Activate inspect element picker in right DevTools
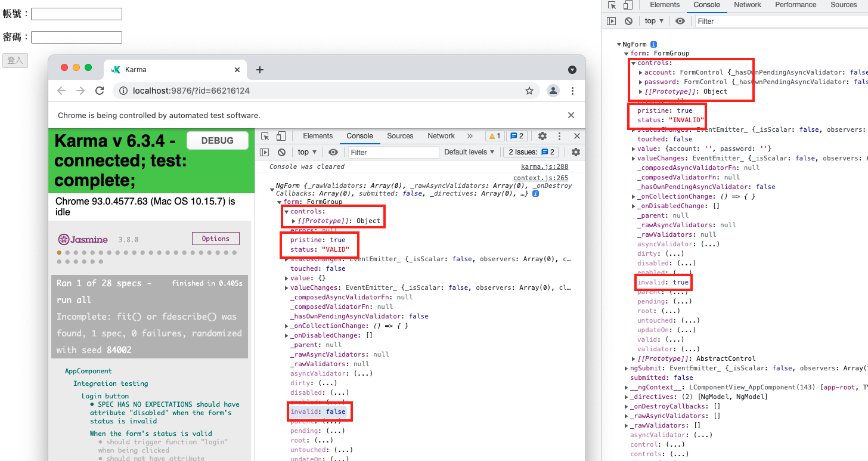The image size is (868, 461). 612,5
